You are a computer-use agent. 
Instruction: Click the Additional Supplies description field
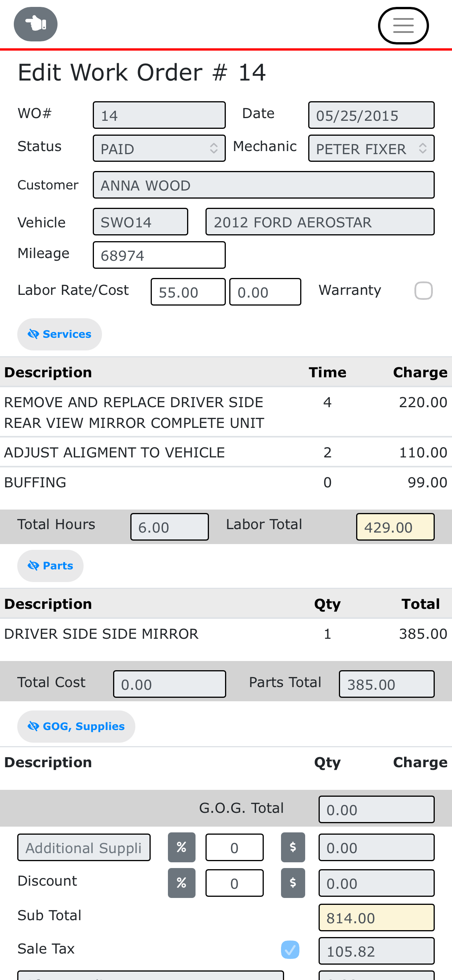[x=84, y=847]
